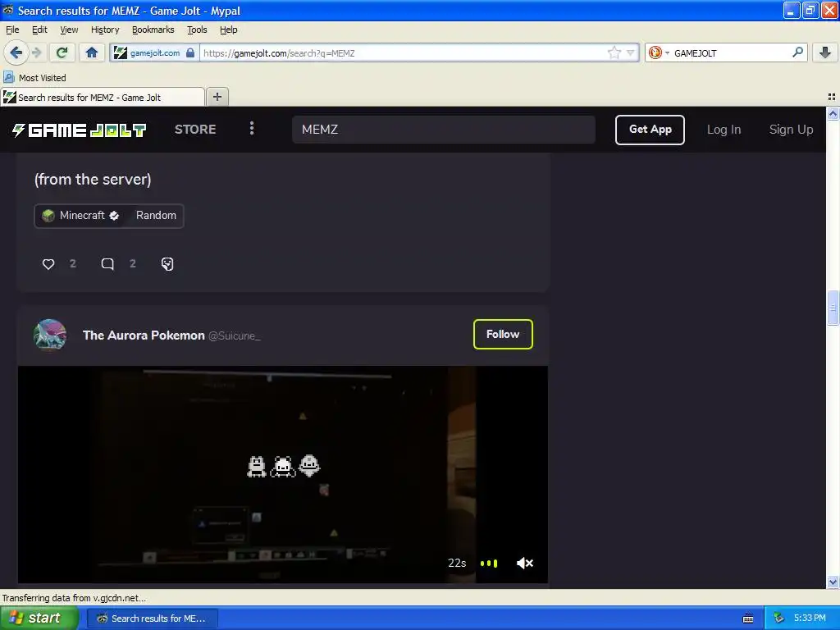Click the vertical scrollbar thumb
This screenshot has width=840, height=630.
(833, 308)
